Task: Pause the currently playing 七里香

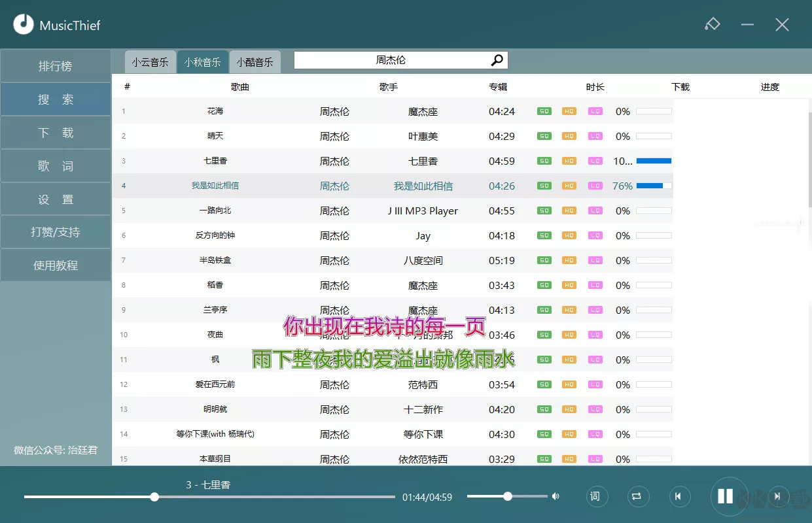Action: tap(728, 496)
